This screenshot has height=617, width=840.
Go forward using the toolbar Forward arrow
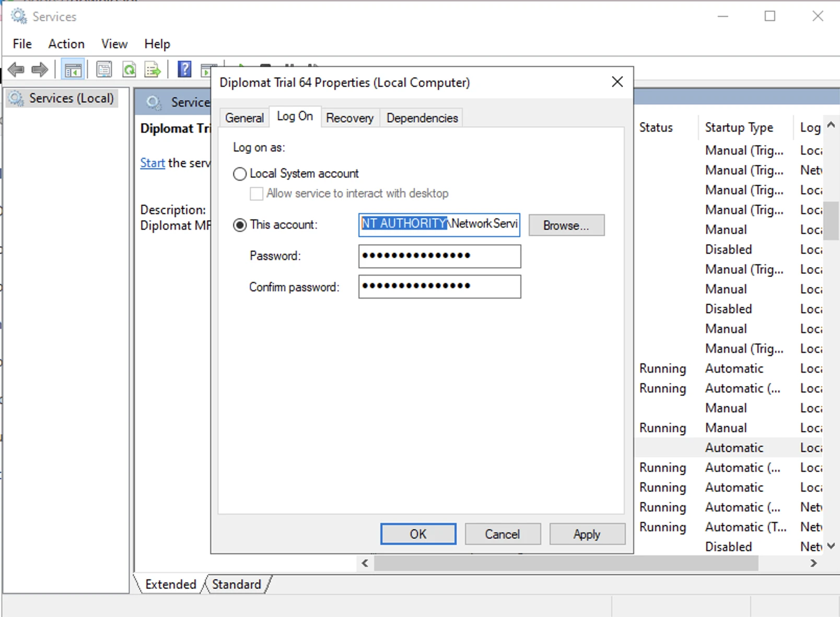40,69
